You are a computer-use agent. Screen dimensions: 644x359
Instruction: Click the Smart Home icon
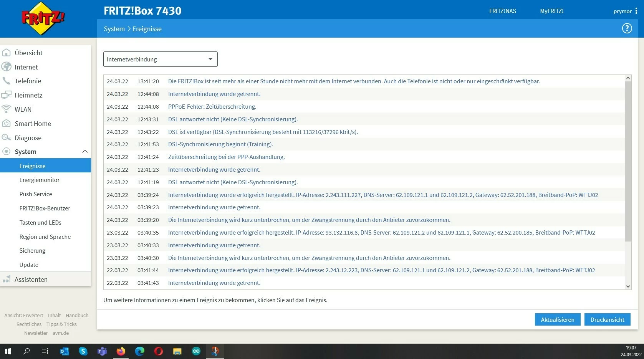coord(7,123)
